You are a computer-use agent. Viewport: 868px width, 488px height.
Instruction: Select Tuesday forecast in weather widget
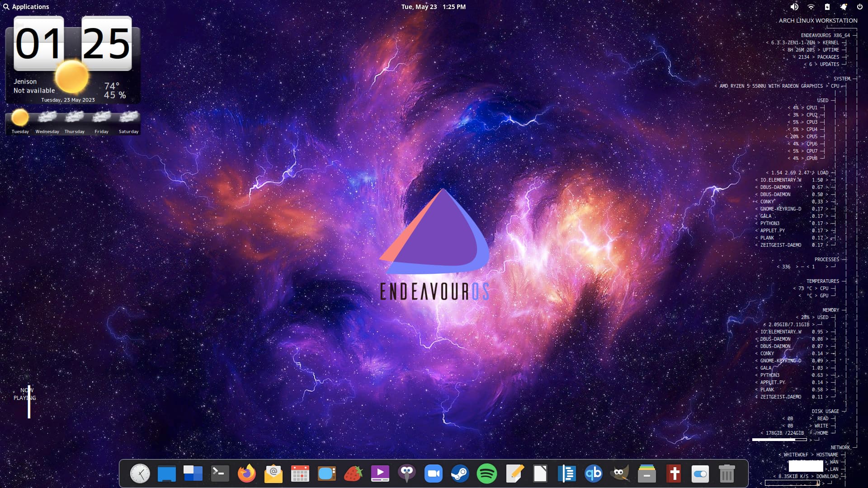pyautogui.click(x=20, y=122)
